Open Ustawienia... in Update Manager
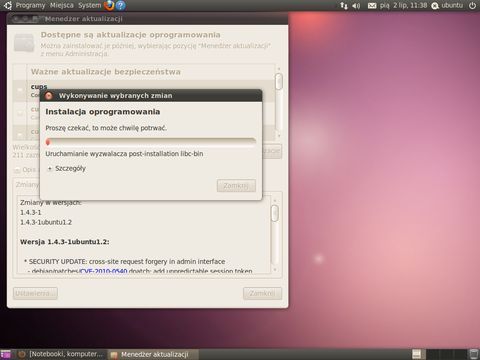The width and height of the screenshot is (480, 360). click(x=35, y=293)
